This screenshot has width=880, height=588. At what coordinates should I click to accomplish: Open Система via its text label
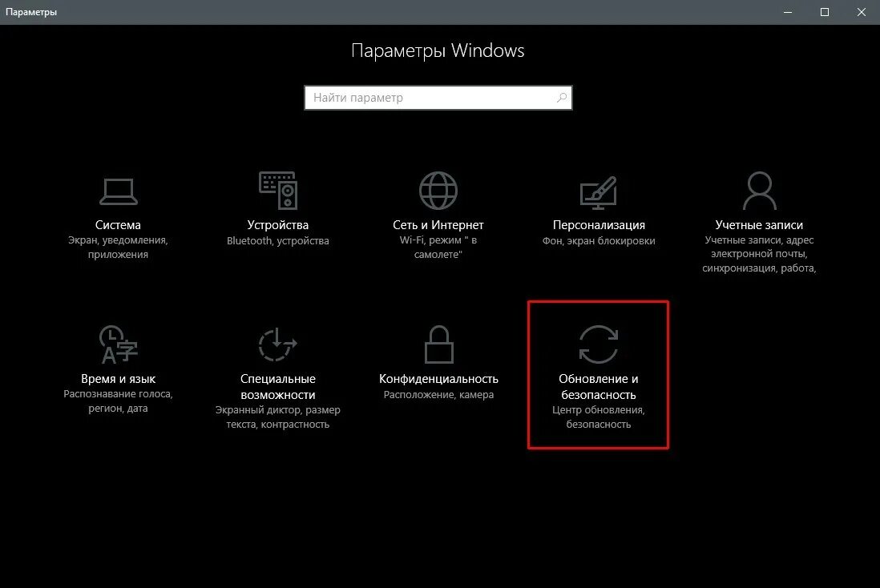(119, 225)
